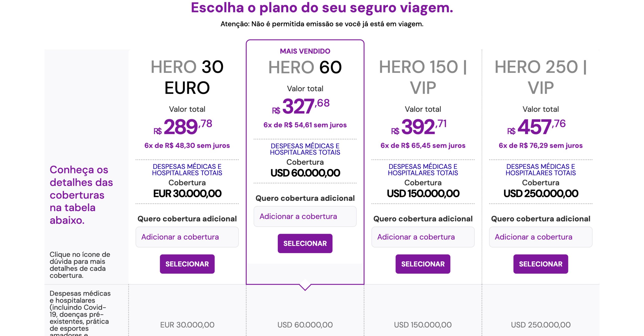Click the HERO 150 | VIP plan title
The image size is (644, 336).
point(423,77)
